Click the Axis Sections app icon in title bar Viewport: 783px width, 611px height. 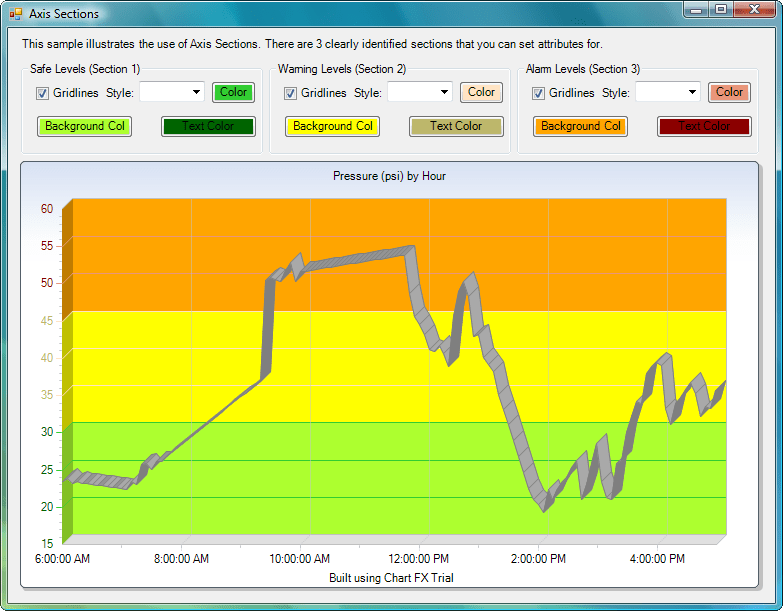click(x=15, y=14)
